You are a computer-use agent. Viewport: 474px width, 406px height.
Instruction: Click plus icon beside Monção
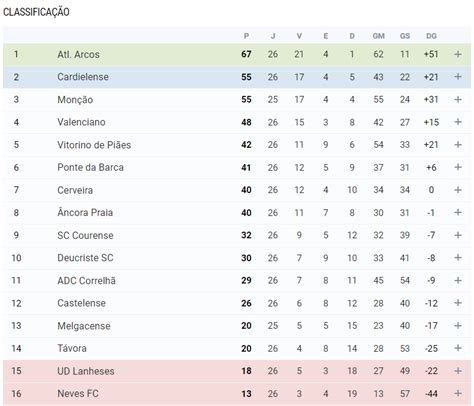458,99
